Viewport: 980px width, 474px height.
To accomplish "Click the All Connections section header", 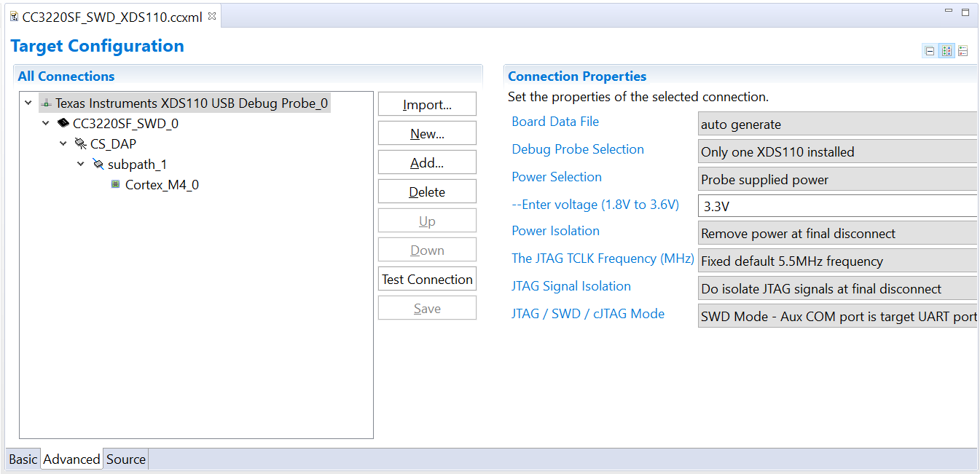I will point(66,76).
